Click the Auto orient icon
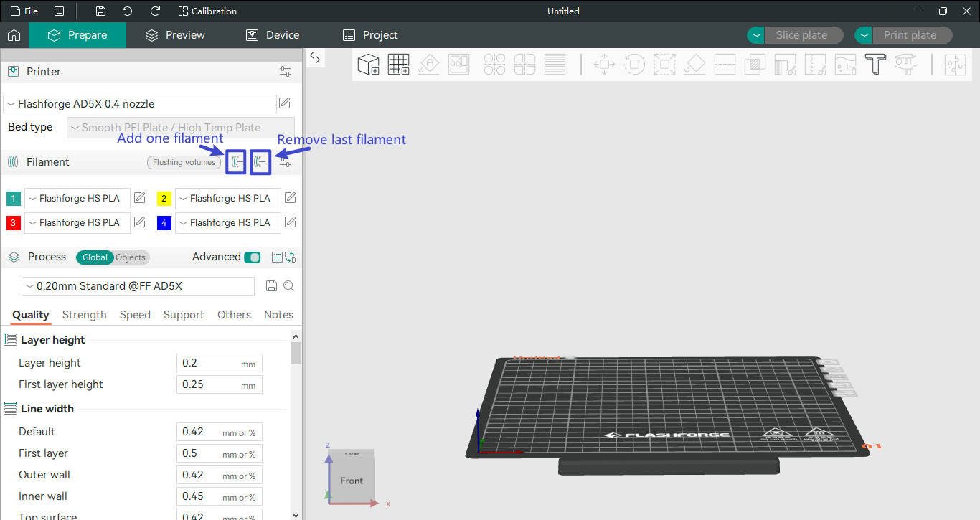The height and width of the screenshot is (520, 980). click(x=429, y=65)
